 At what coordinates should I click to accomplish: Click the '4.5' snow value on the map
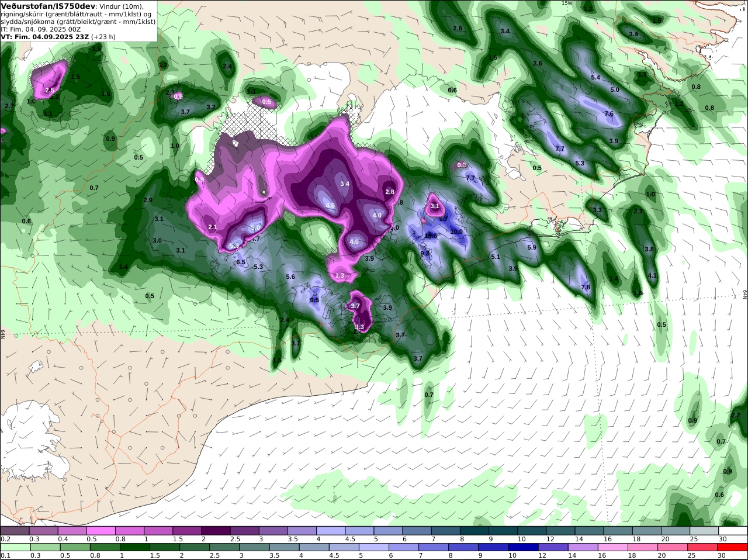[x=330, y=206]
